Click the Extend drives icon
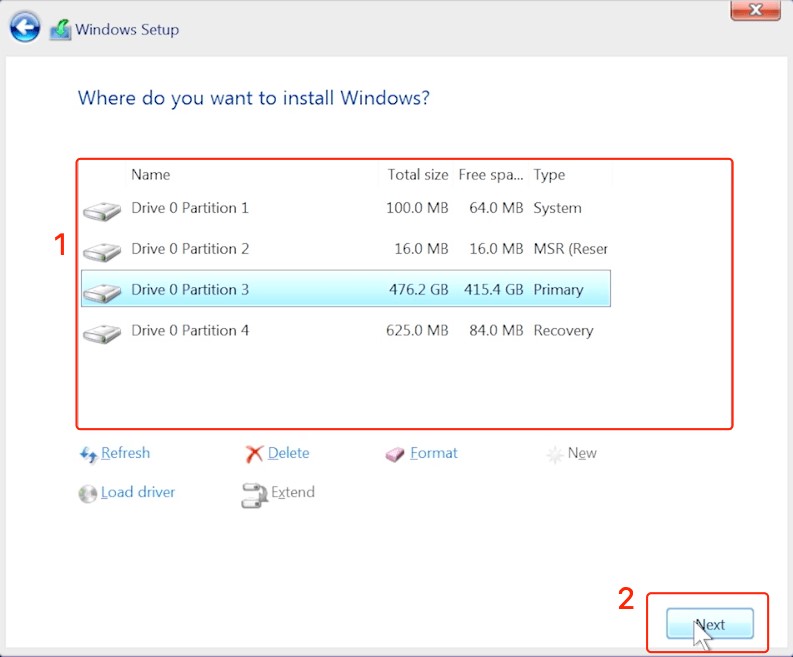793x657 pixels. point(254,495)
